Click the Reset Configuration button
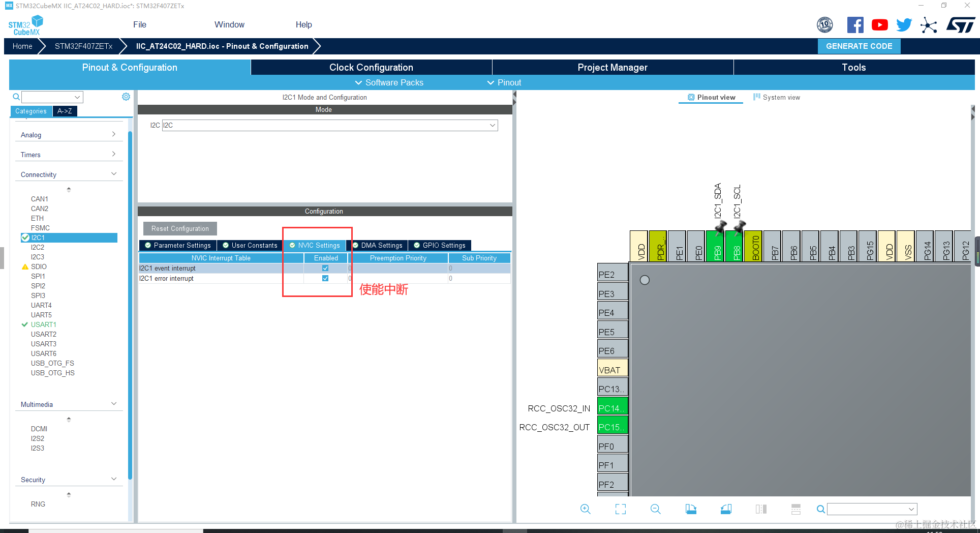The image size is (980, 533). (x=180, y=228)
